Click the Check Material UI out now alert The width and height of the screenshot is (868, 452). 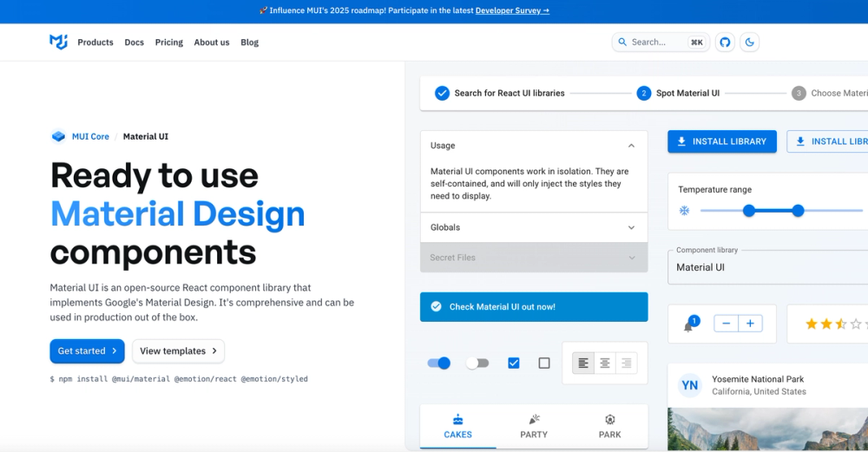coord(534,306)
